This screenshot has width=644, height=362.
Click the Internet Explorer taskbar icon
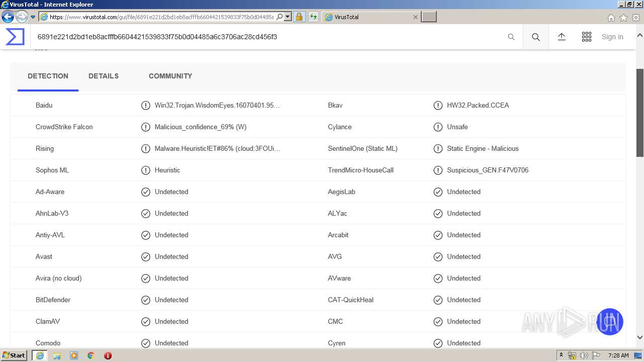(40, 355)
